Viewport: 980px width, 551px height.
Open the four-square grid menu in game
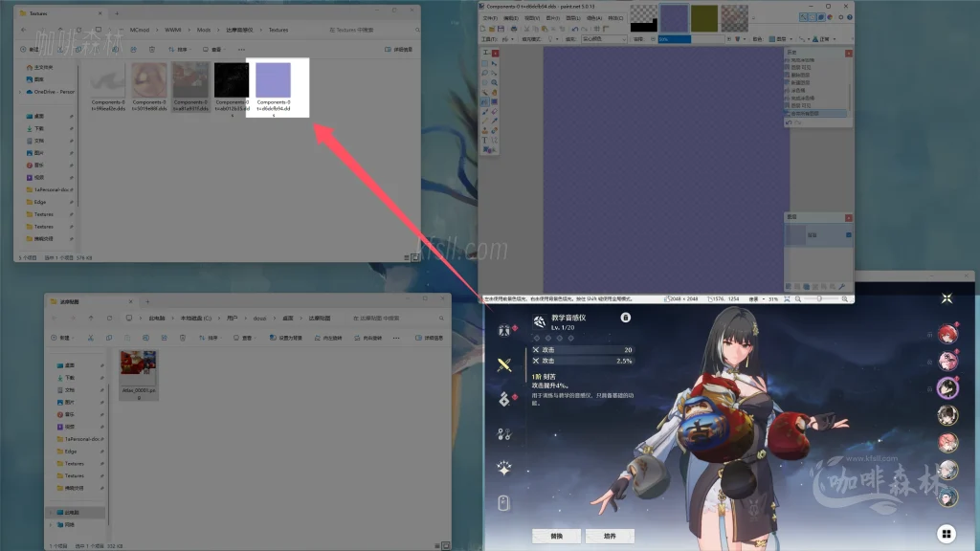(x=946, y=533)
